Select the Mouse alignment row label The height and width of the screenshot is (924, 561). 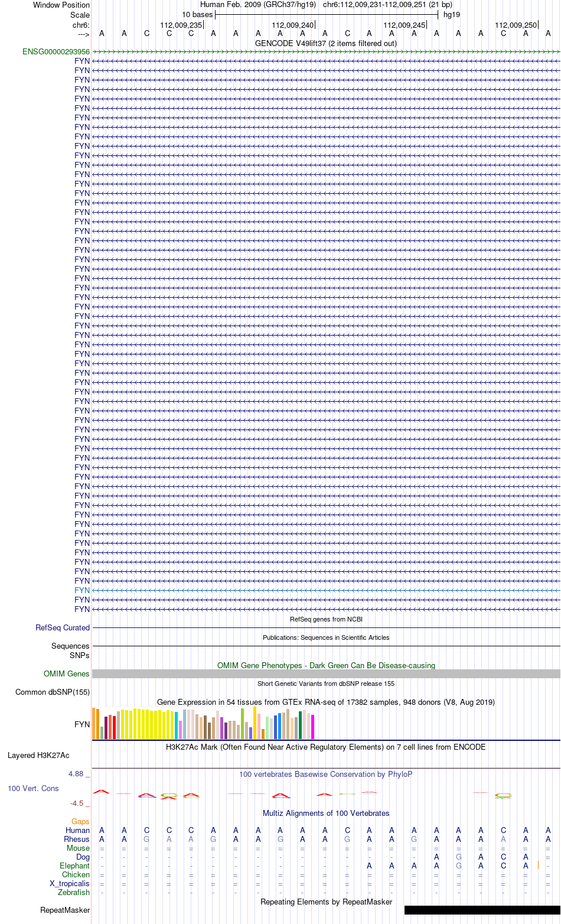pyautogui.click(x=78, y=848)
